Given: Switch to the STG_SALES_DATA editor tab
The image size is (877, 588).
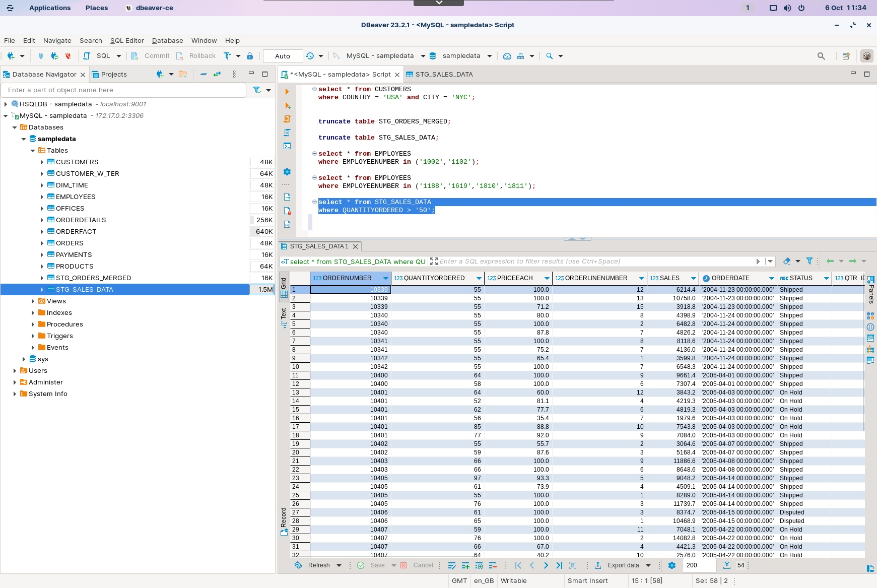Looking at the screenshot, I should [443, 74].
